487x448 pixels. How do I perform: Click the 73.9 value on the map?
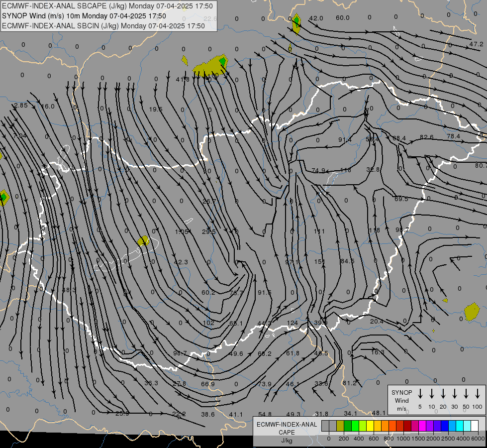265,384
